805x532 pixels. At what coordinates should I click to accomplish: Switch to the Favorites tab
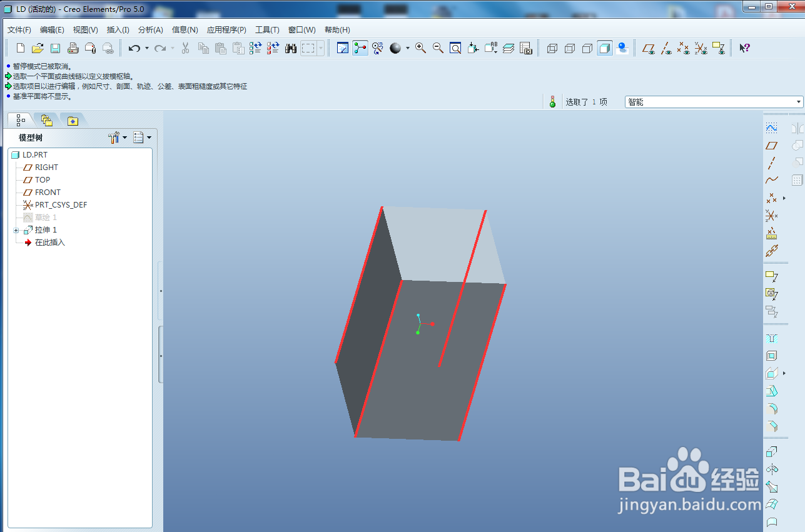(x=73, y=121)
